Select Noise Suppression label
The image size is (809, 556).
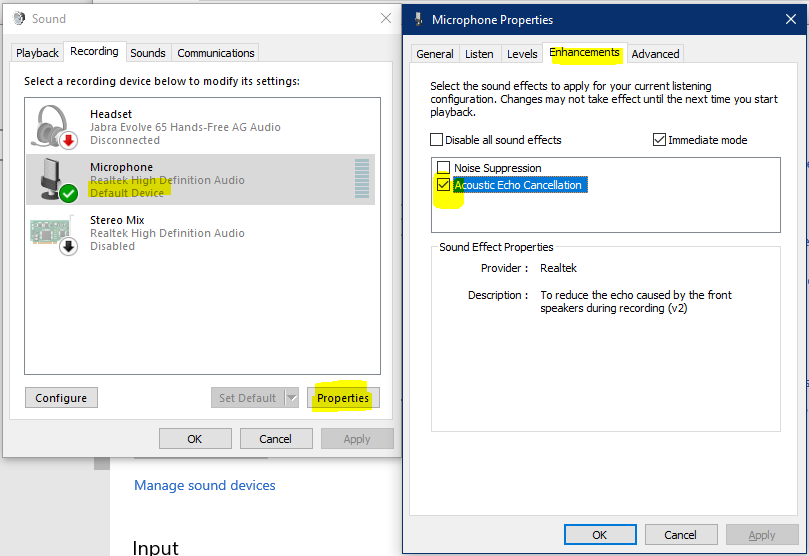[497, 168]
